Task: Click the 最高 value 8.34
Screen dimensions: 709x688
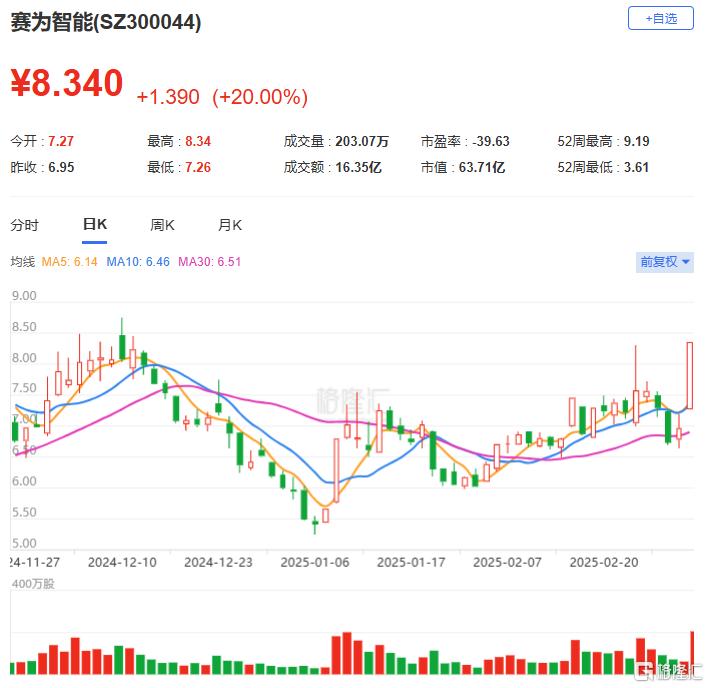Action: tap(198, 141)
